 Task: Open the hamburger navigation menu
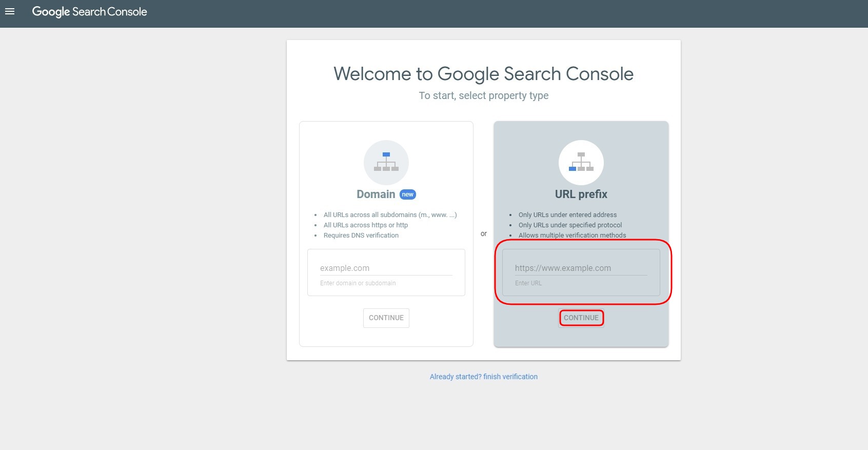pyautogui.click(x=10, y=11)
